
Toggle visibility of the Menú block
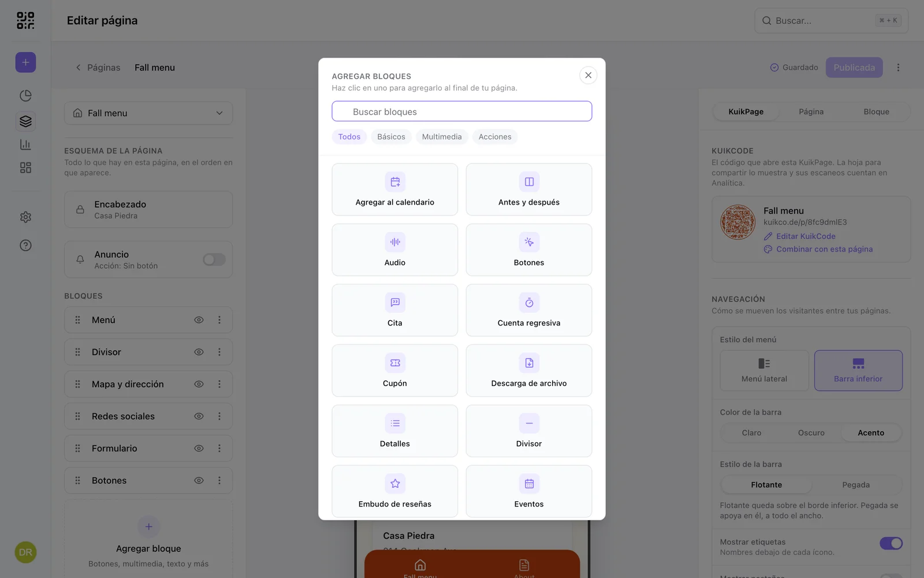tap(199, 320)
